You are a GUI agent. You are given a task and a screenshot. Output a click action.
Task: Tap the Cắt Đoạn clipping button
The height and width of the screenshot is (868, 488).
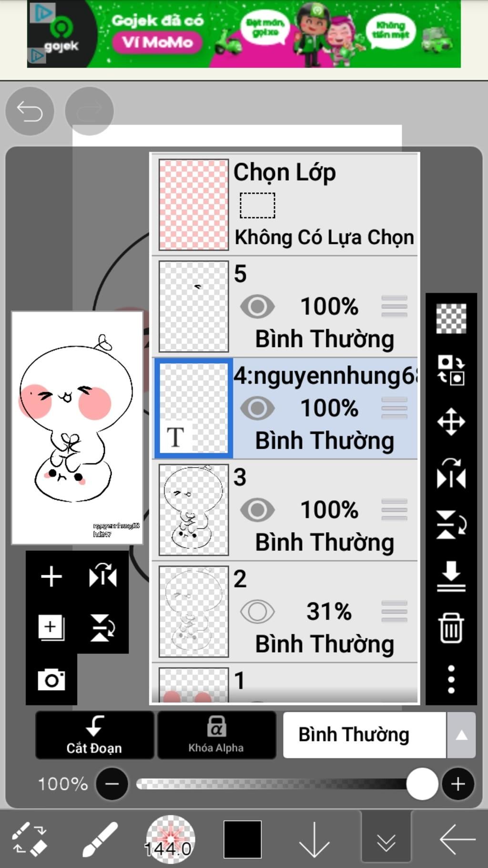click(94, 735)
